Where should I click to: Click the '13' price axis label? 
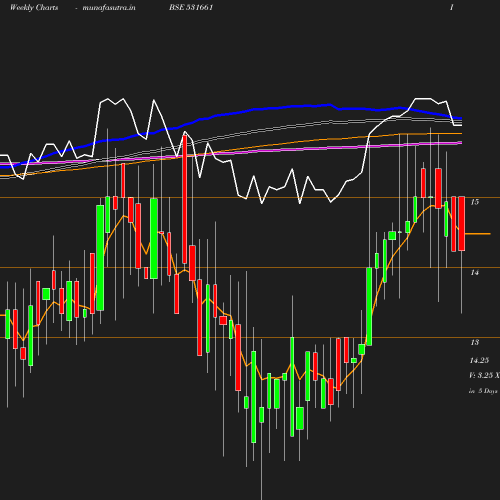(475, 342)
